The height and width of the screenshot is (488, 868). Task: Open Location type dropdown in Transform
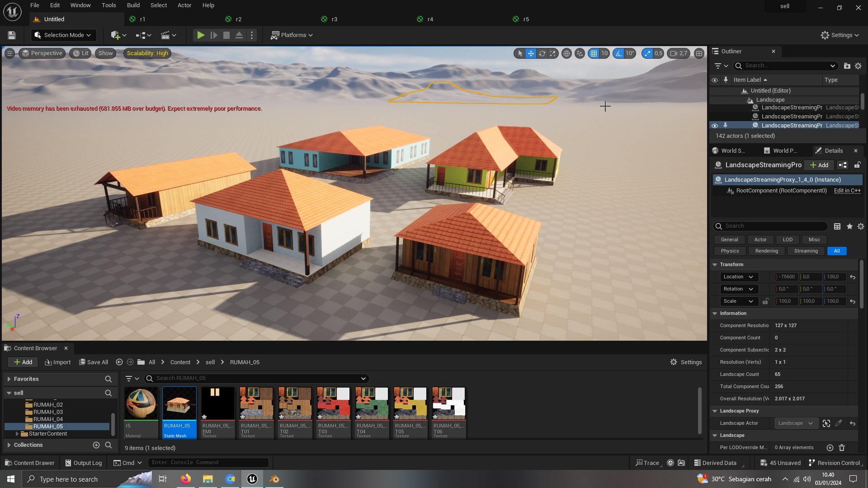739,277
